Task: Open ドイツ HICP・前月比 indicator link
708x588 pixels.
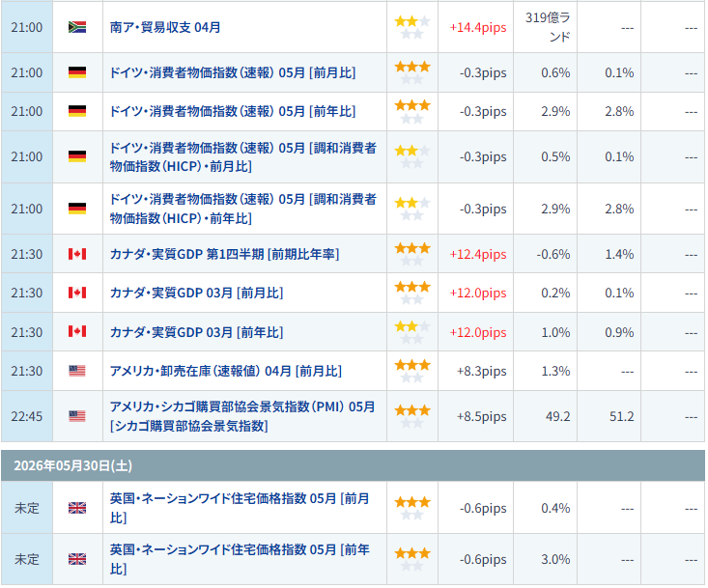Action: pos(243,156)
